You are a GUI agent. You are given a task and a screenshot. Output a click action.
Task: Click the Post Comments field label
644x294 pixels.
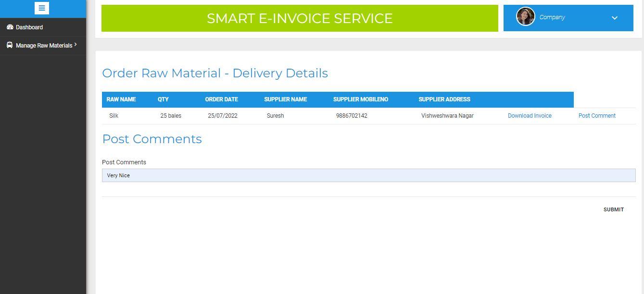pos(124,162)
